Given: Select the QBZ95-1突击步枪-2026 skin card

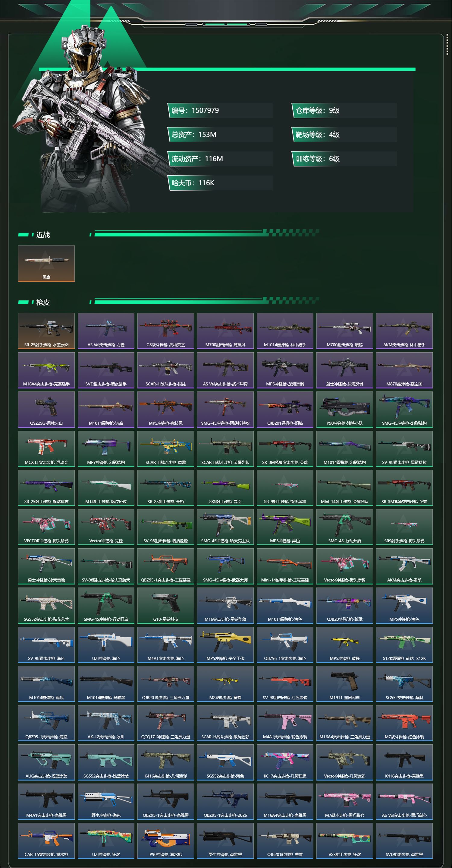Looking at the screenshot, I should point(225,802).
